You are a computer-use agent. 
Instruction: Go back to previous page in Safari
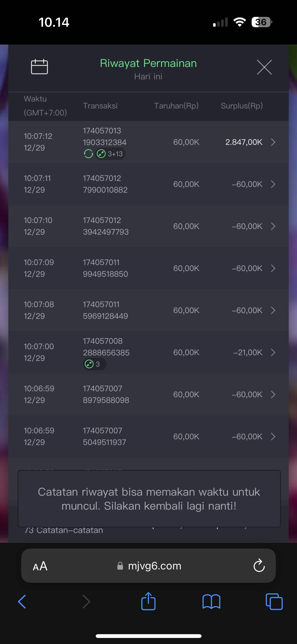[22, 601]
